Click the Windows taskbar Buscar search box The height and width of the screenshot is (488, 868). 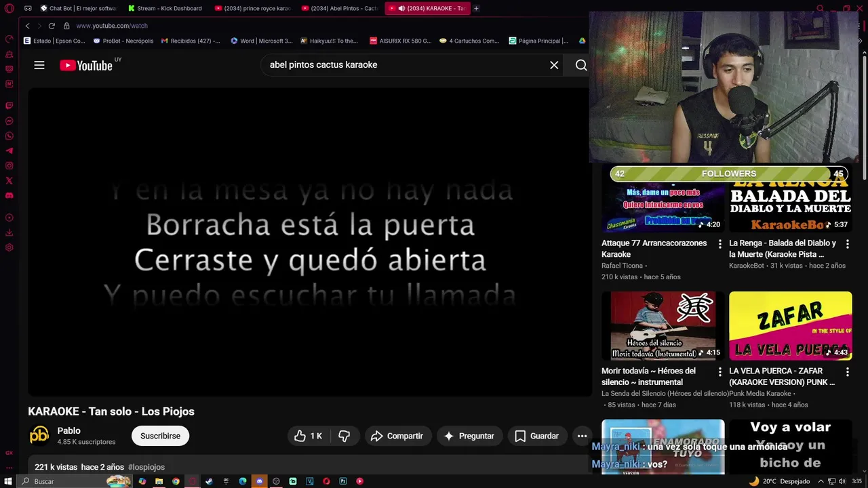[x=75, y=481]
